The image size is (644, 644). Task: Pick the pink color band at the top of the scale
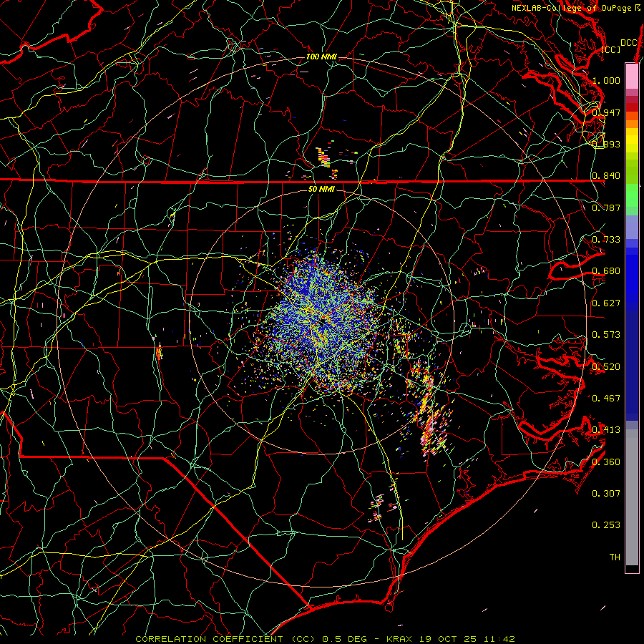pyautogui.click(x=632, y=77)
